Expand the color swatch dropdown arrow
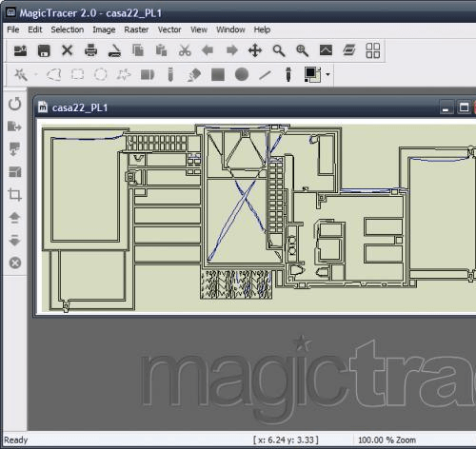The height and width of the screenshot is (449, 476). coord(327,74)
